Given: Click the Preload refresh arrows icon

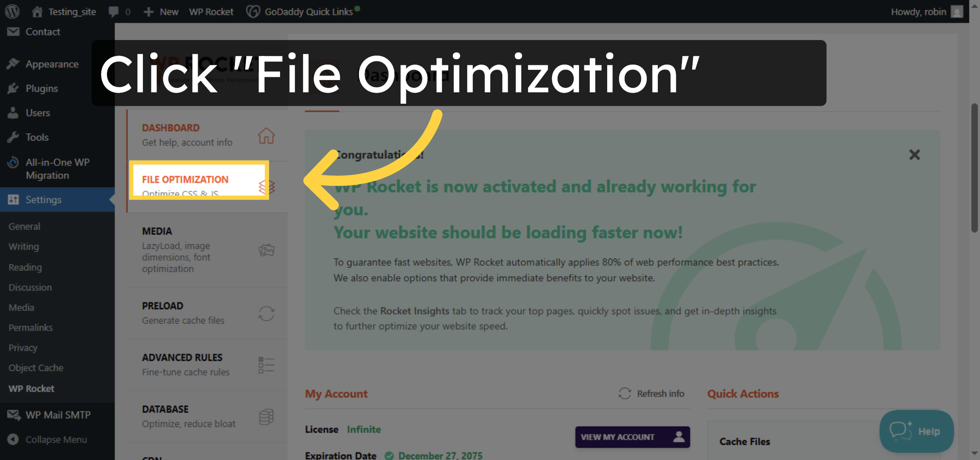Looking at the screenshot, I should point(266,313).
